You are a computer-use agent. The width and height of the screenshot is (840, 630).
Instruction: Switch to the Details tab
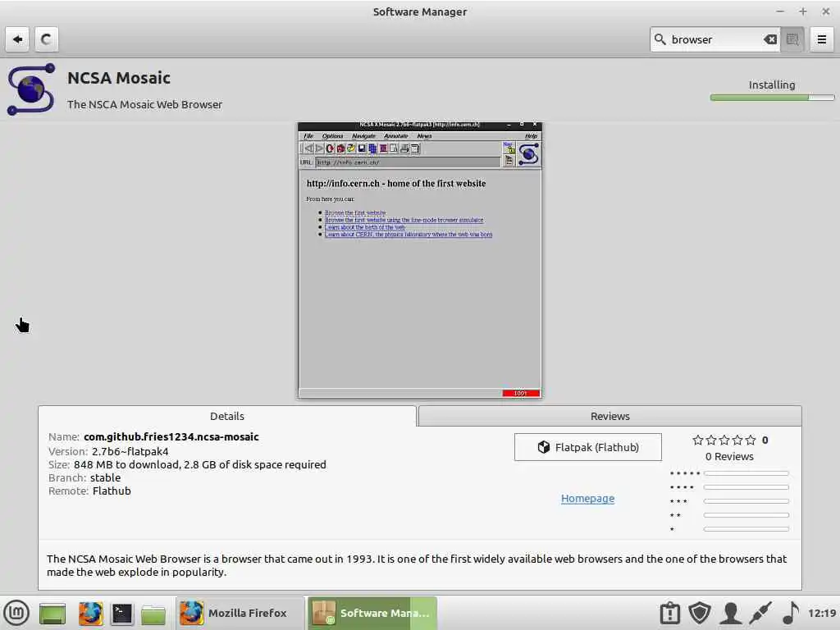click(x=227, y=416)
